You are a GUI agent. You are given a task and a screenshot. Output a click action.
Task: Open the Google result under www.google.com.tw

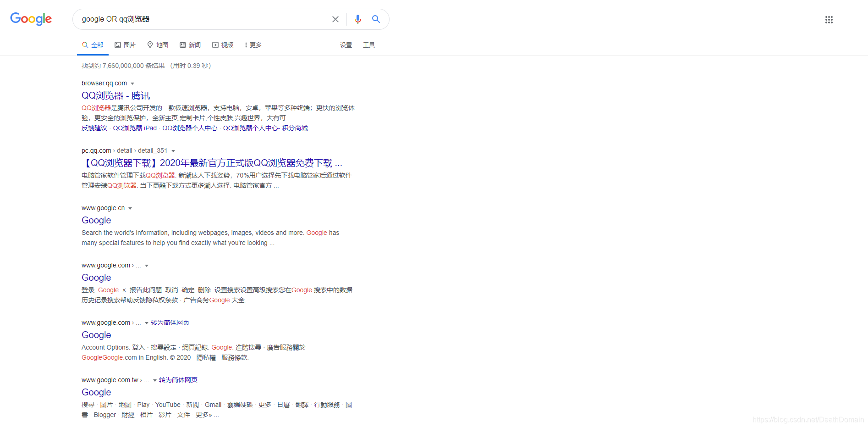[96, 392]
